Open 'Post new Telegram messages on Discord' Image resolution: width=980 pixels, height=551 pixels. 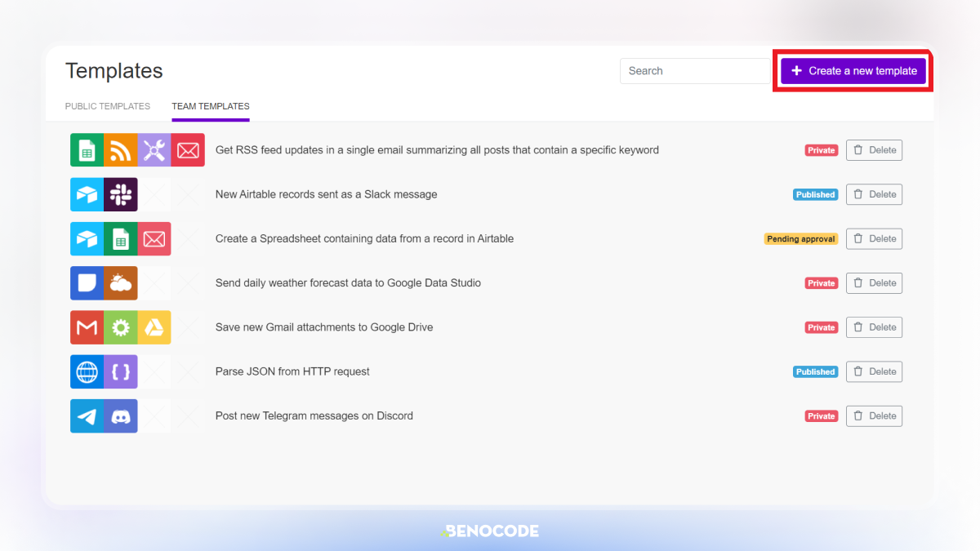pos(314,415)
